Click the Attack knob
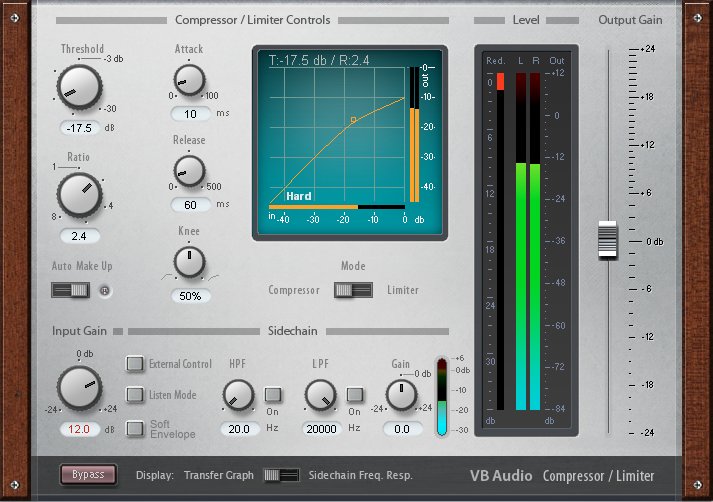 (x=188, y=79)
